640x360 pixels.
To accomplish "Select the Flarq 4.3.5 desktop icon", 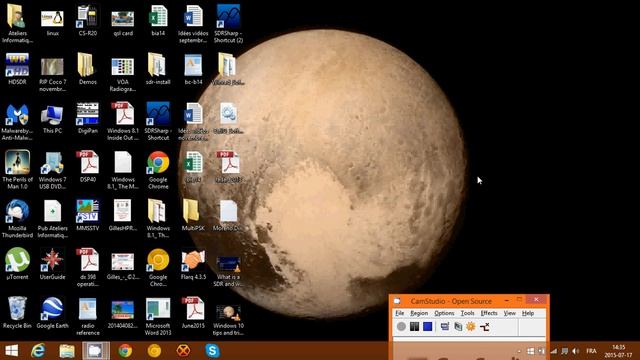I will tap(193, 264).
